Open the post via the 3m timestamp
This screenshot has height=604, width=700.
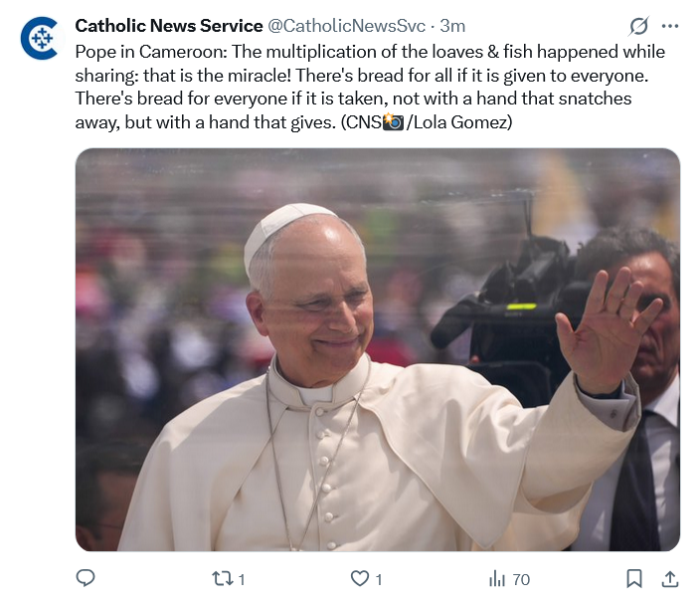(452, 25)
